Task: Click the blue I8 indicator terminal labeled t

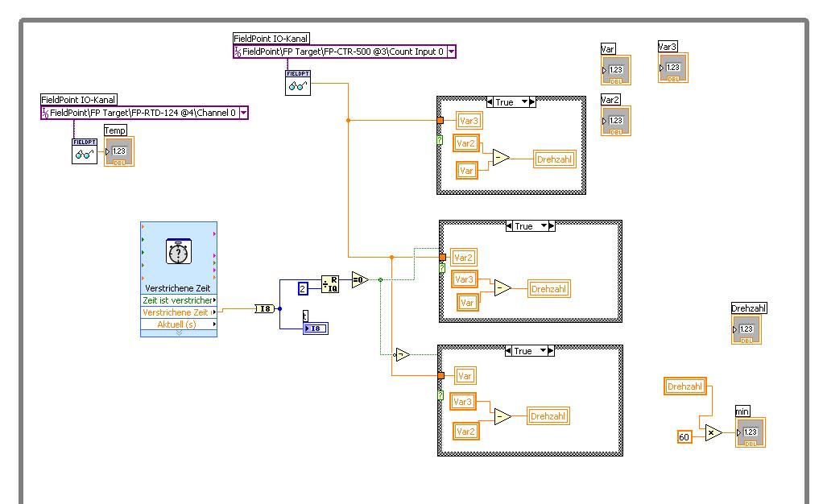Action: tap(316, 328)
